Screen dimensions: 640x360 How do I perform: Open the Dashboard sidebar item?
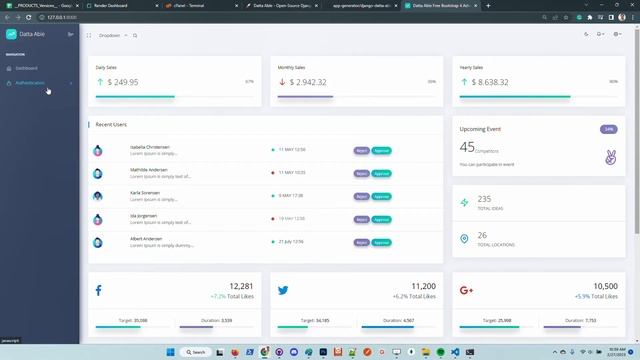[40, 68]
